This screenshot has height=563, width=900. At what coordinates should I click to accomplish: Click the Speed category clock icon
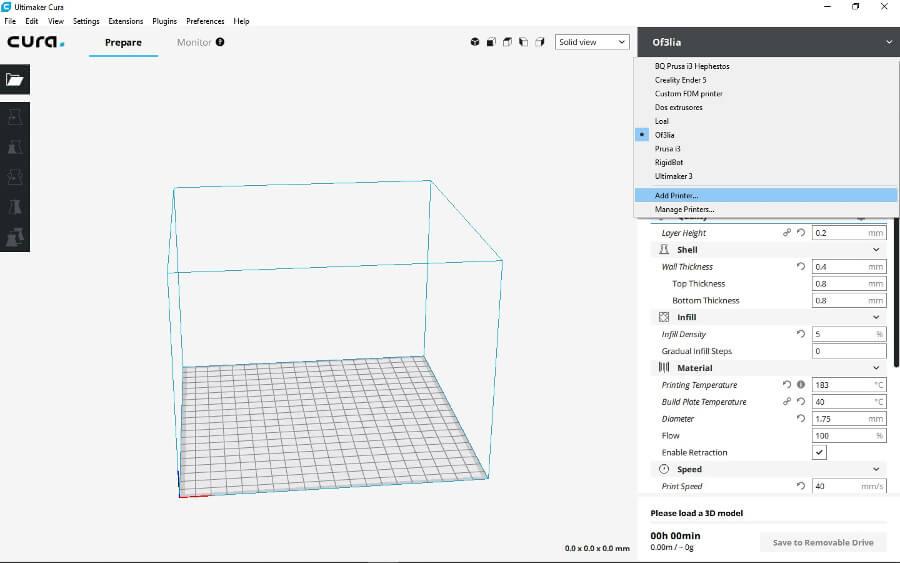[664, 469]
